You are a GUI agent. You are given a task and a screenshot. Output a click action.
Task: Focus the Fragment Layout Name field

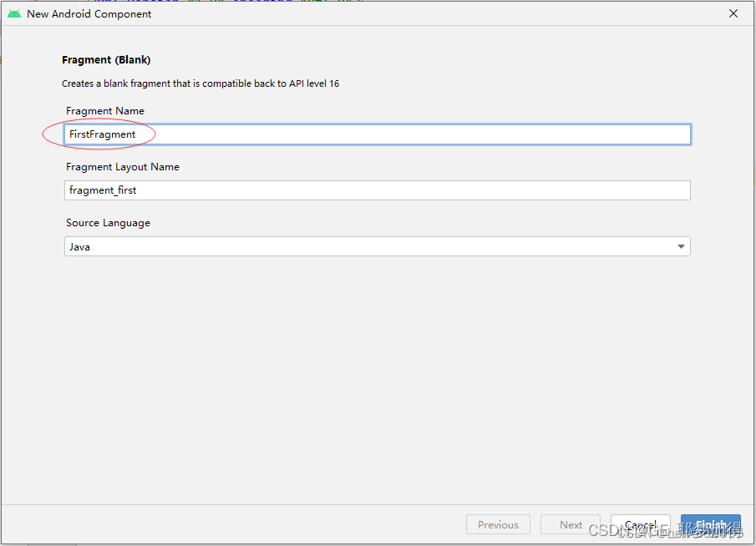click(x=376, y=190)
